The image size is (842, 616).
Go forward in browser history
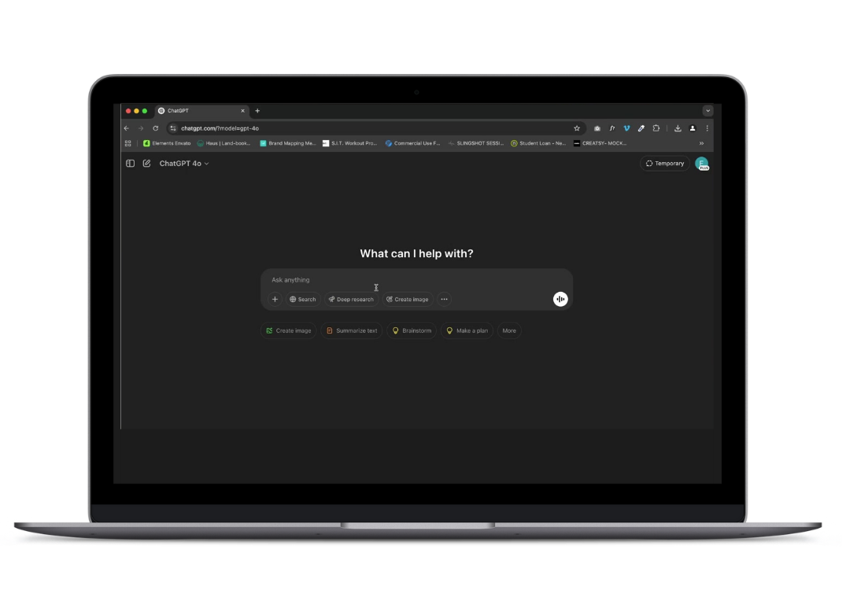(141, 128)
